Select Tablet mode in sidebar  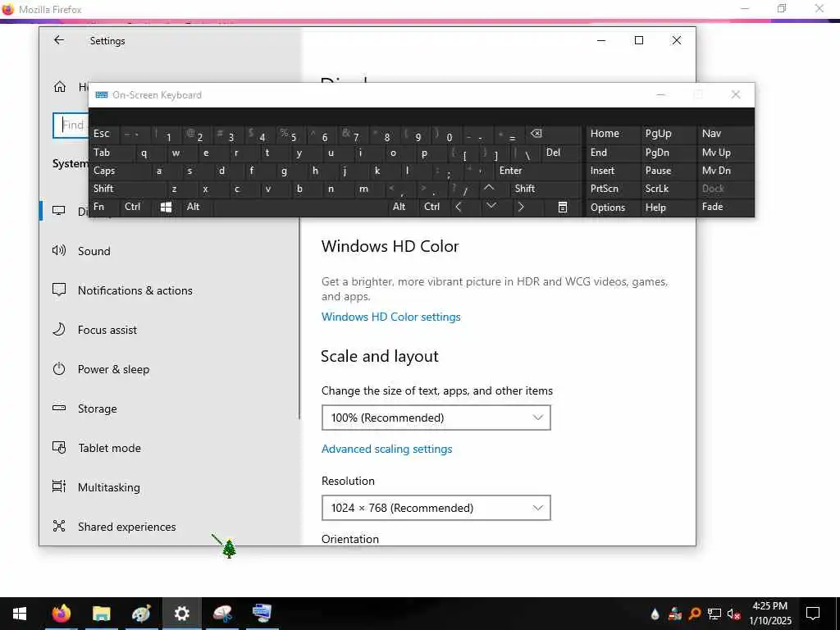point(109,448)
